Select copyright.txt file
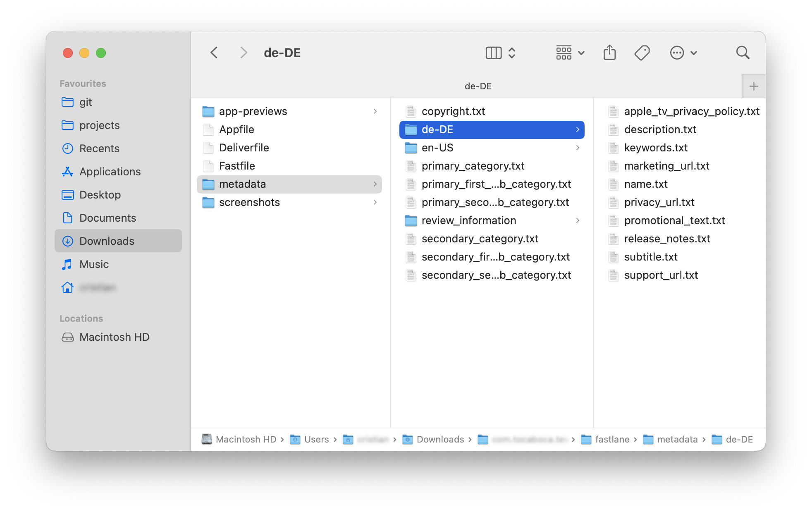 tap(492, 111)
